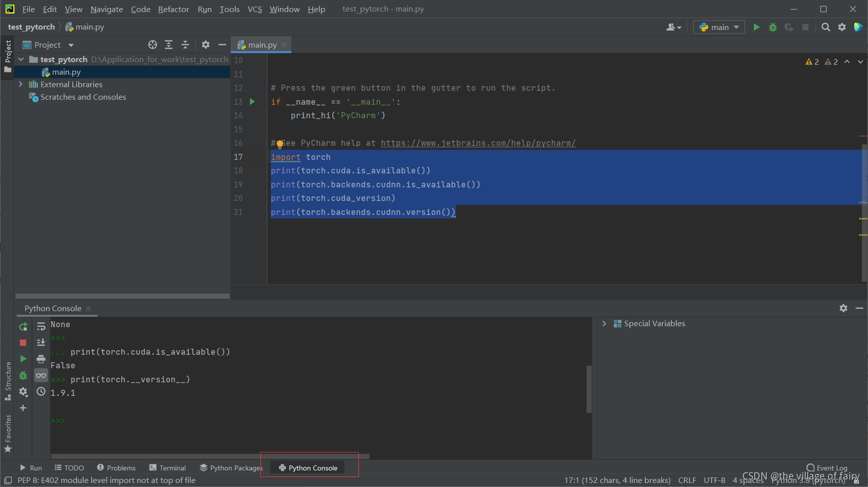Close the main.py editor tab
This screenshot has width=868, height=487.
pos(284,45)
